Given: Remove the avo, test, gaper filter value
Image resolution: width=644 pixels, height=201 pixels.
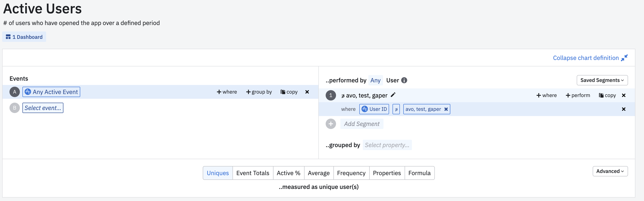Looking at the screenshot, I should pos(446,109).
